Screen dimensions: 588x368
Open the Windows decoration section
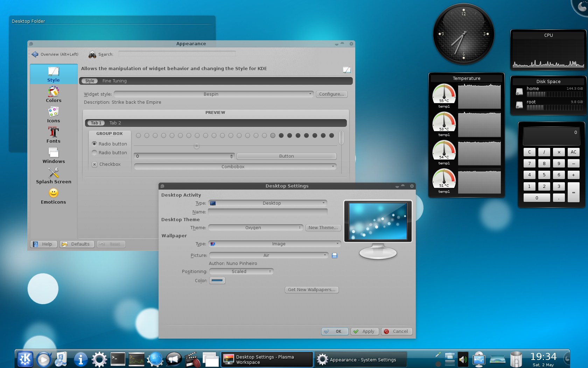click(54, 156)
